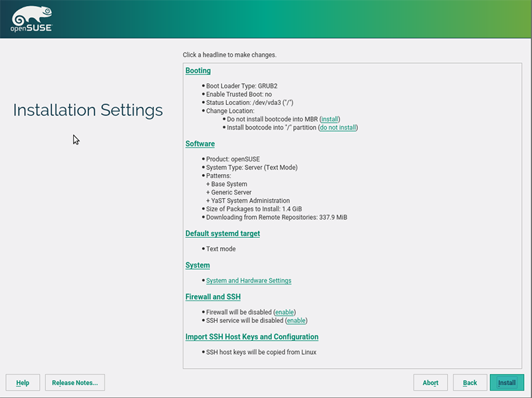The height and width of the screenshot is (398, 532).
Task: Click the openSUSE chameleon logo
Action: 31,19
